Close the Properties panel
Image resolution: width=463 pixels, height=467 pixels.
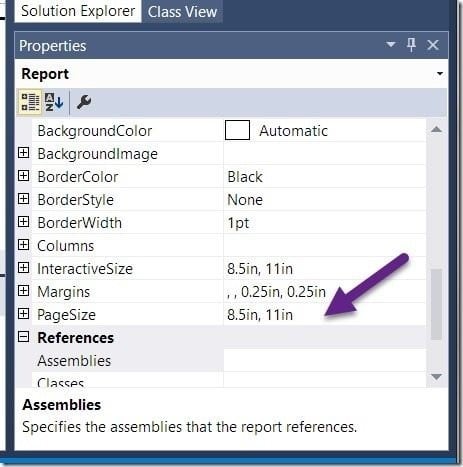(x=433, y=45)
